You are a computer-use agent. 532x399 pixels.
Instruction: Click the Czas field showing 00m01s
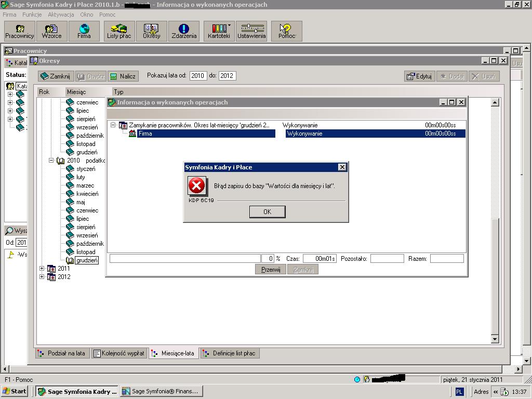click(x=320, y=259)
